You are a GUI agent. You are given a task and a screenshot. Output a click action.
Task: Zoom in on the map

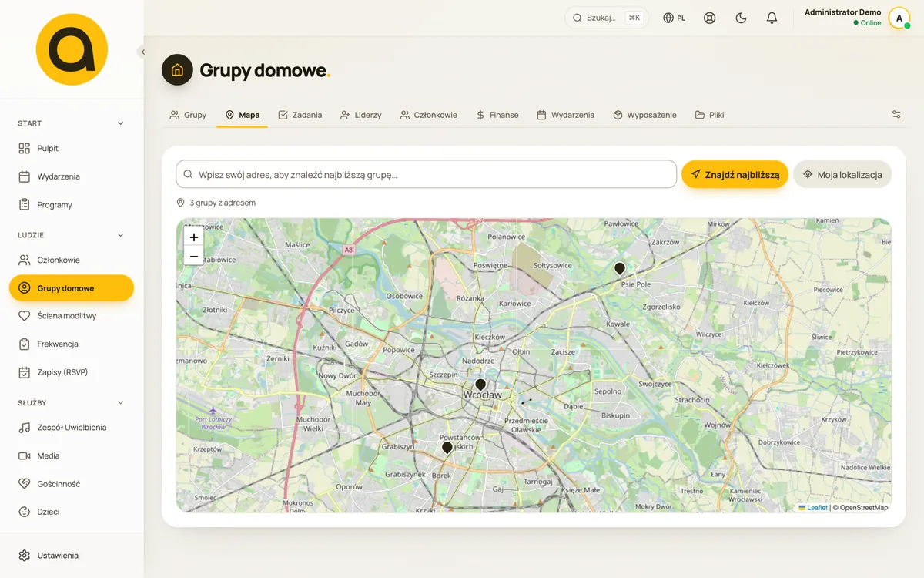(194, 237)
